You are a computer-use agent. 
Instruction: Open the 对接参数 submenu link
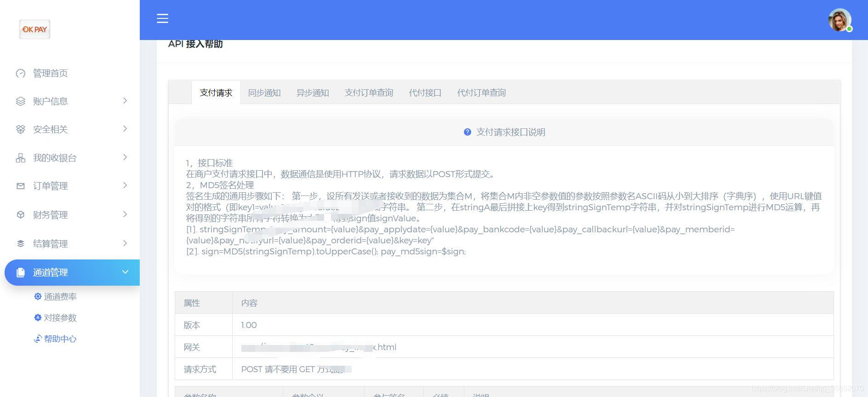[x=60, y=317]
